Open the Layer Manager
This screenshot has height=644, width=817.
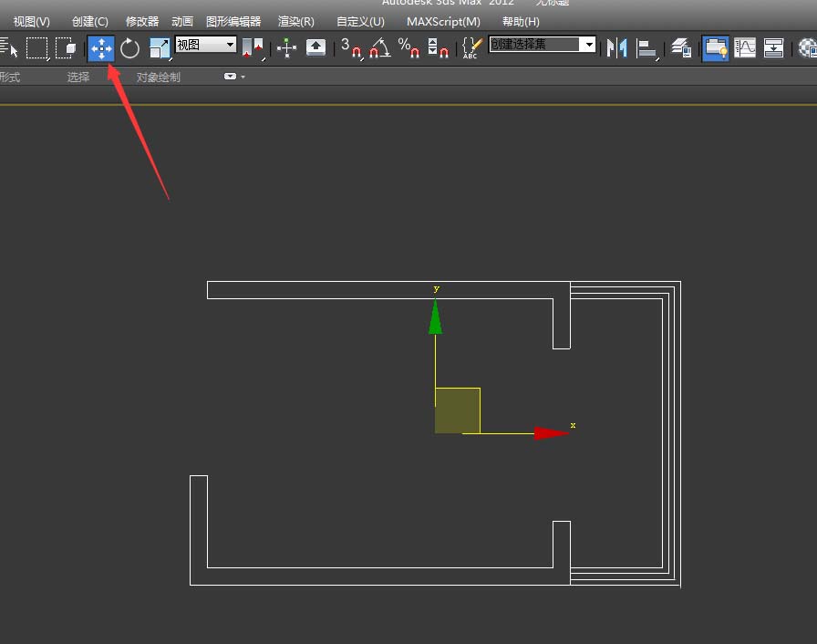[x=681, y=48]
